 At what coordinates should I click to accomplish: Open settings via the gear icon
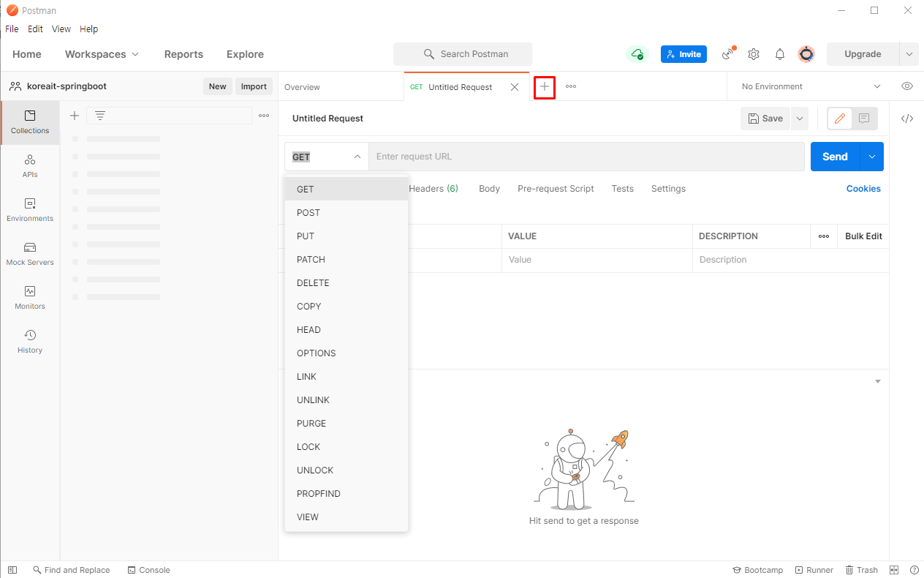(754, 54)
